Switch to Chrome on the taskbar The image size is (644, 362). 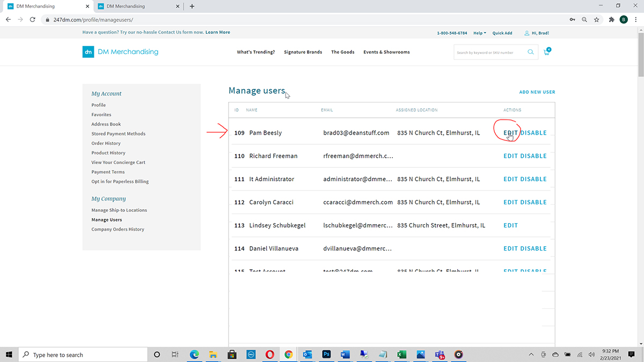[x=288, y=354]
